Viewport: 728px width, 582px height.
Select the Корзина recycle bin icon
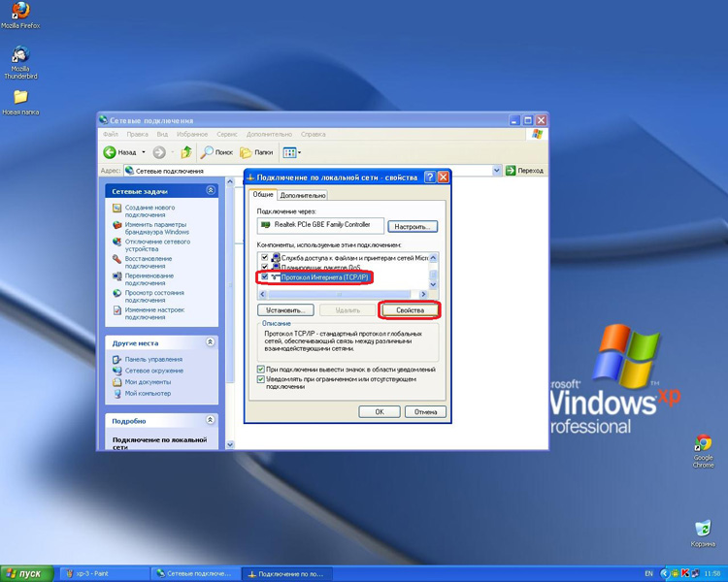(x=703, y=533)
